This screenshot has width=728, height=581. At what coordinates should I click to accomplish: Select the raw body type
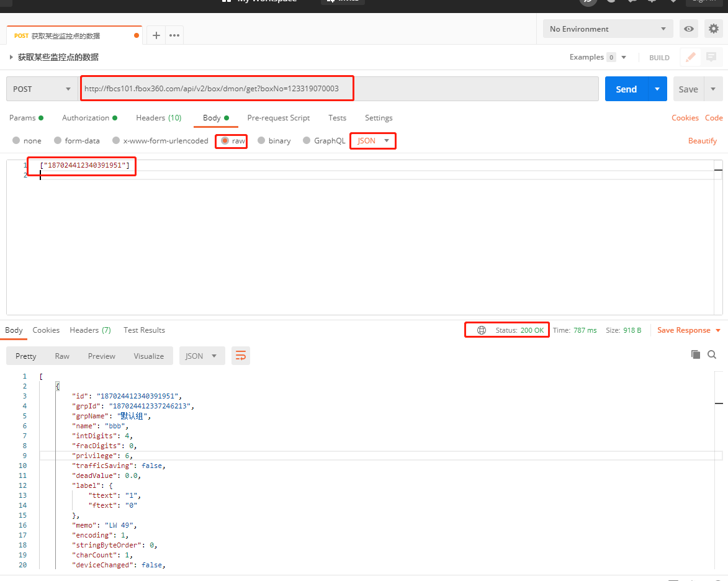[x=233, y=141]
